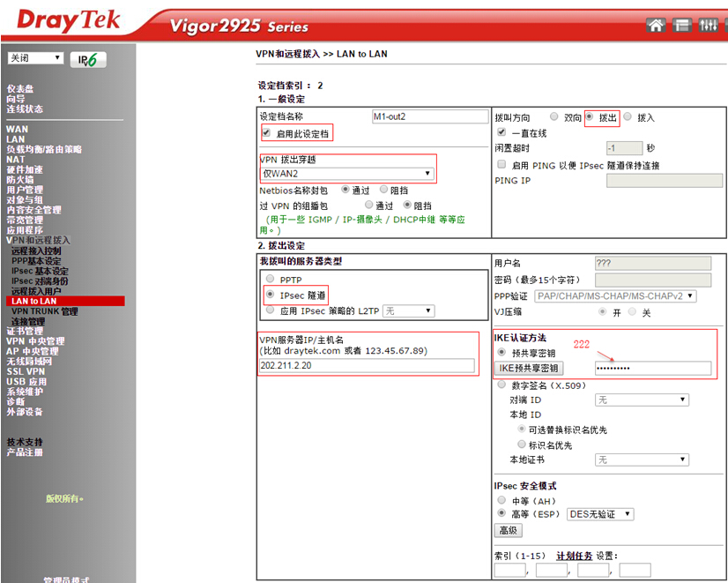
Task: Open NAT menu in sidebar
Action: tap(15, 160)
